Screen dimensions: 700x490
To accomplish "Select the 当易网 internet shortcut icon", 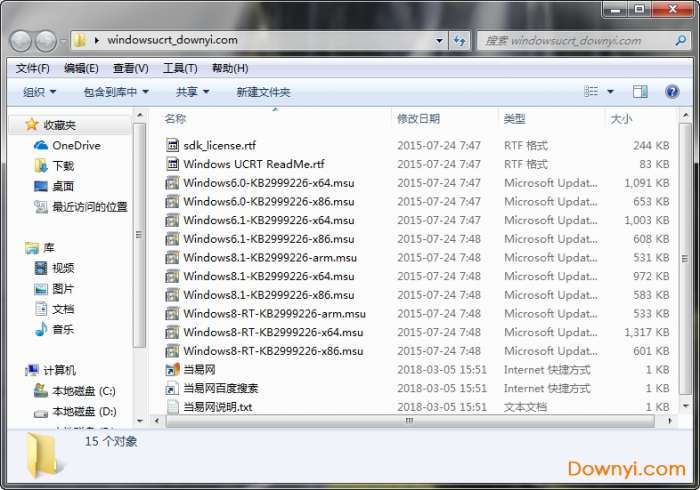I will tap(172, 370).
